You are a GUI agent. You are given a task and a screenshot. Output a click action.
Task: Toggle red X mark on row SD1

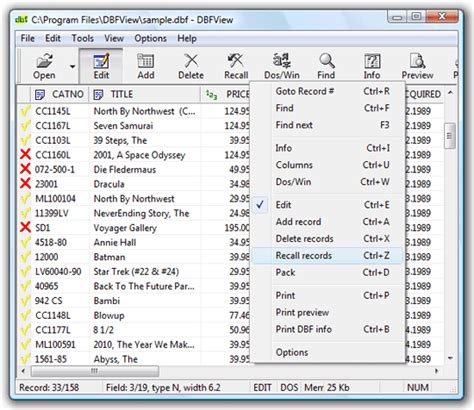(25, 228)
